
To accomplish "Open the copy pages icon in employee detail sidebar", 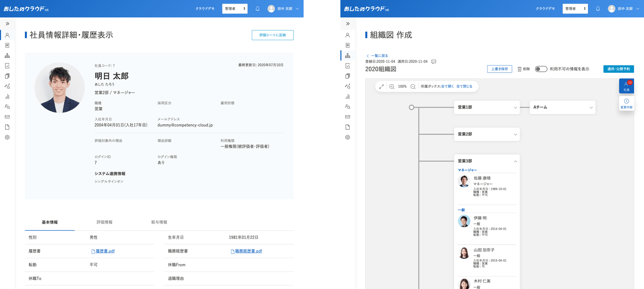I will (7, 76).
